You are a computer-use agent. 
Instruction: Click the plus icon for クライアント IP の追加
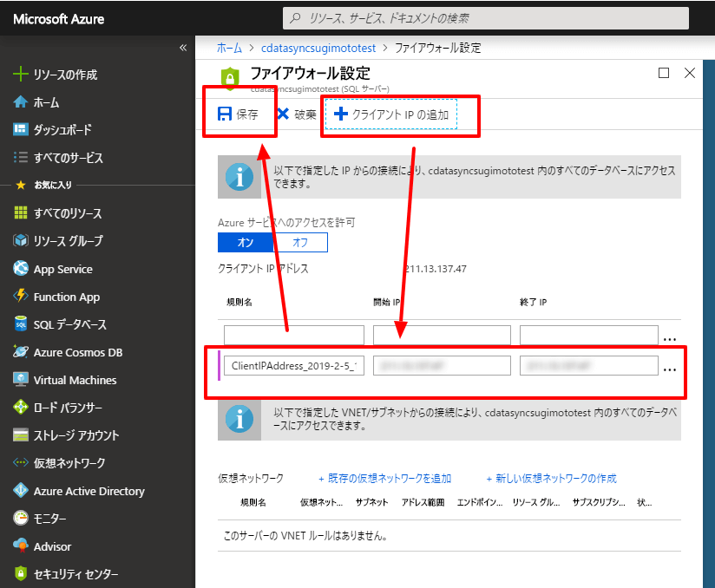pyautogui.click(x=341, y=114)
